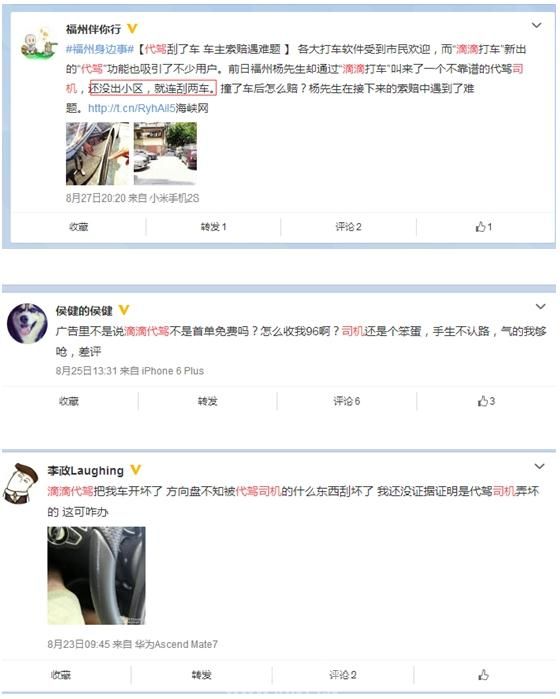The image size is (560, 699).
Task: Click verified V badge beside 李政Laughing
Action: (136, 469)
